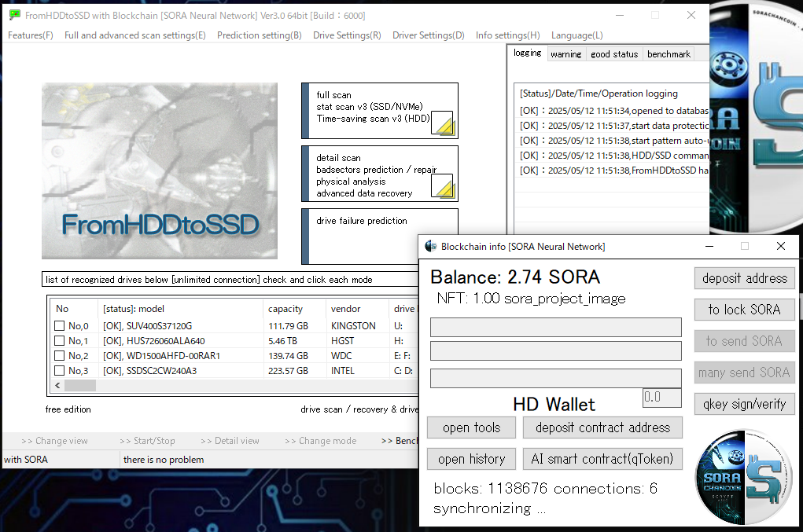Click the >> Change mode link
The height and width of the screenshot is (532, 803).
[321, 441]
